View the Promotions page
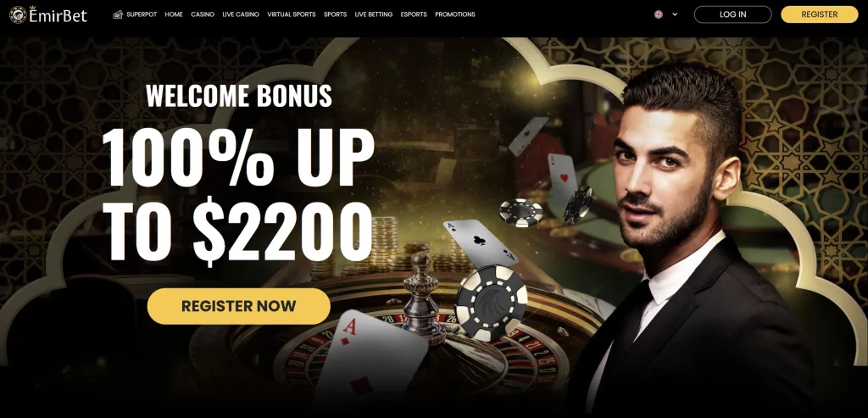This screenshot has width=868, height=418. 455,14
